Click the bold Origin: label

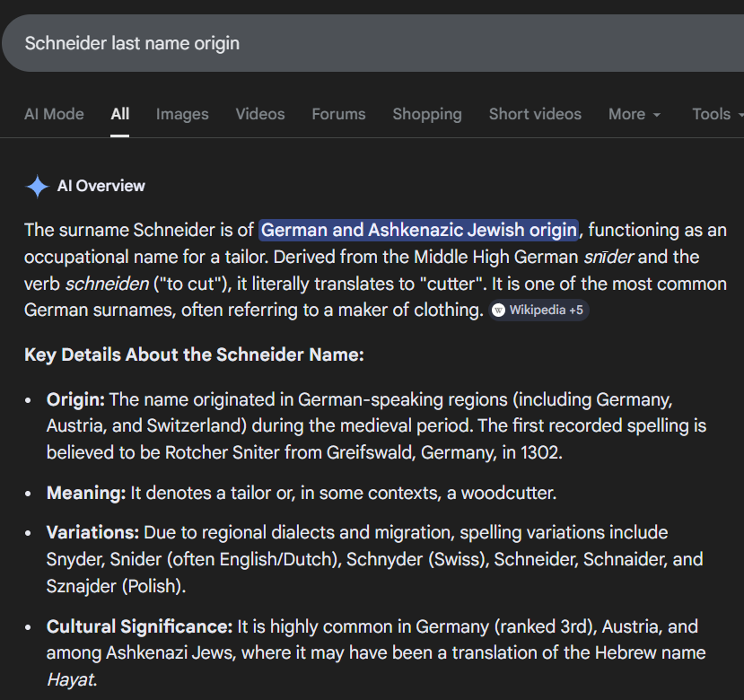(x=75, y=399)
